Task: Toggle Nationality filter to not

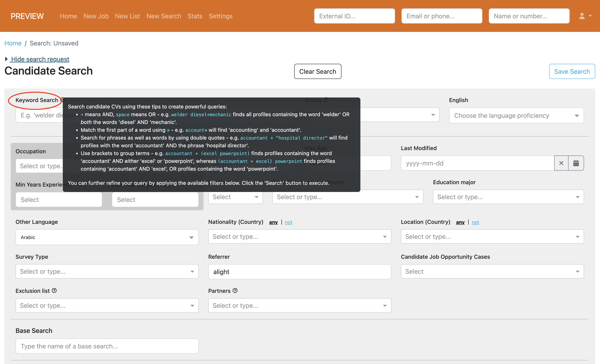Action: coord(289,222)
